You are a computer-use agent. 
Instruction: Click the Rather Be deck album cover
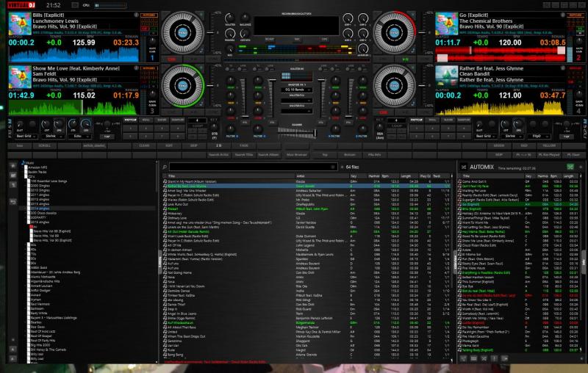pyautogui.click(x=446, y=77)
